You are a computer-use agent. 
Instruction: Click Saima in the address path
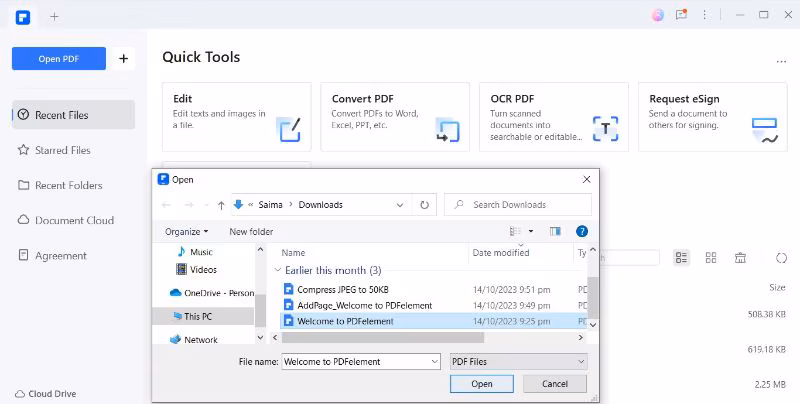tap(270, 205)
